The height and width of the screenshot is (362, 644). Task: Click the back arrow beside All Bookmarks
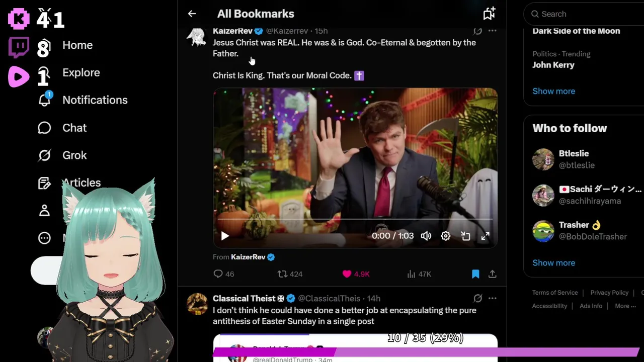tap(192, 14)
